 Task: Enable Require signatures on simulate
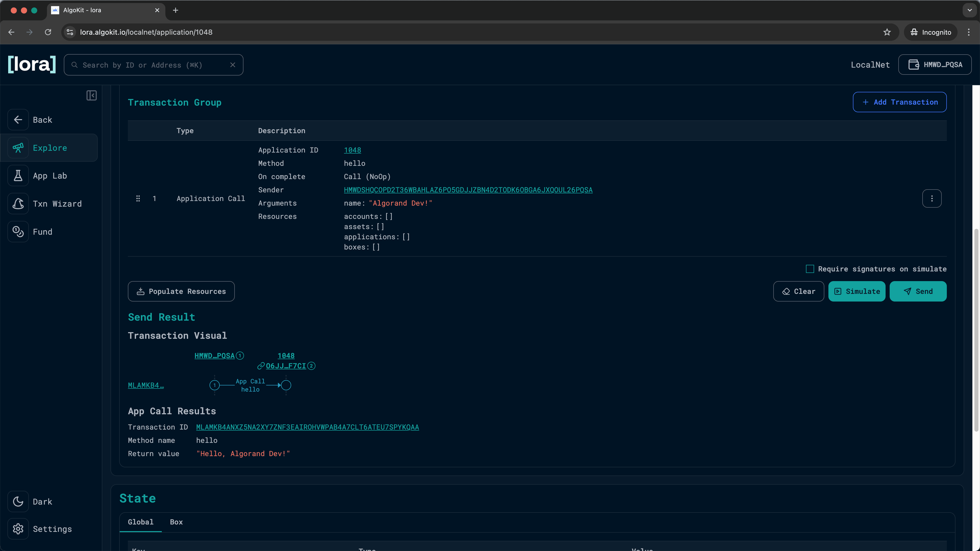click(810, 268)
